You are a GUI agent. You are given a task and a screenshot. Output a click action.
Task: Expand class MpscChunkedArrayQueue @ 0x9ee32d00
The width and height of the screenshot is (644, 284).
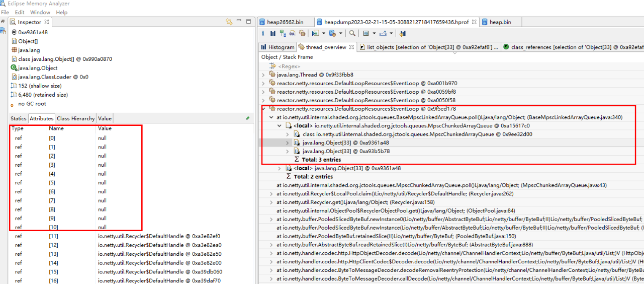tap(289, 134)
